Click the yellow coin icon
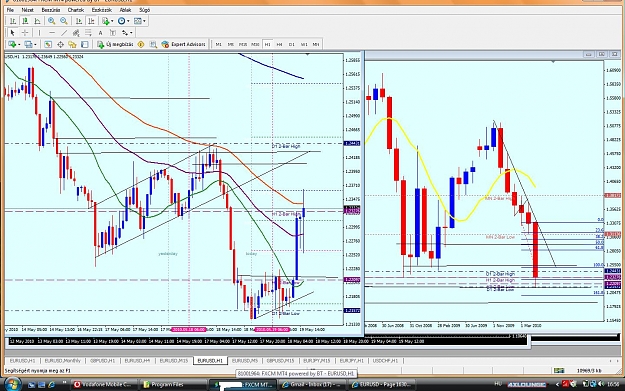The width and height of the screenshot is (625, 391). click(x=141, y=44)
